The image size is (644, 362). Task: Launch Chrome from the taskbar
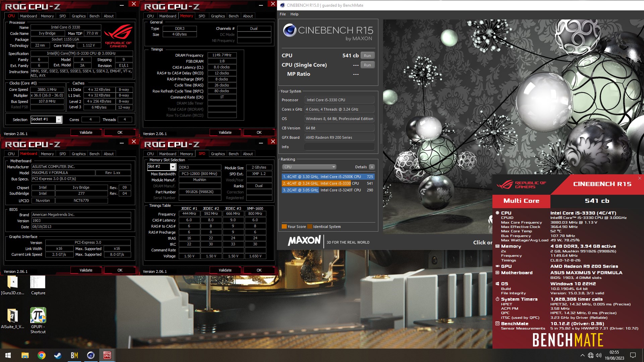click(41, 355)
